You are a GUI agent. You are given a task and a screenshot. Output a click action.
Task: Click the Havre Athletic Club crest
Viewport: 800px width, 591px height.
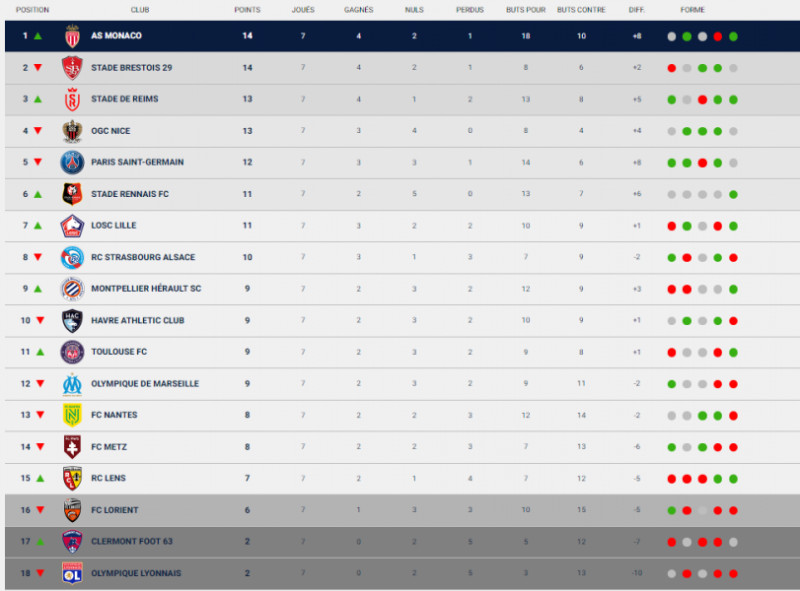(x=72, y=321)
